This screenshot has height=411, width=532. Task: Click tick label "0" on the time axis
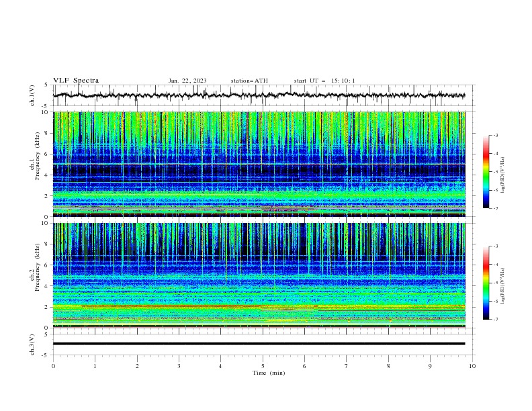pyautogui.click(x=53, y=366)
